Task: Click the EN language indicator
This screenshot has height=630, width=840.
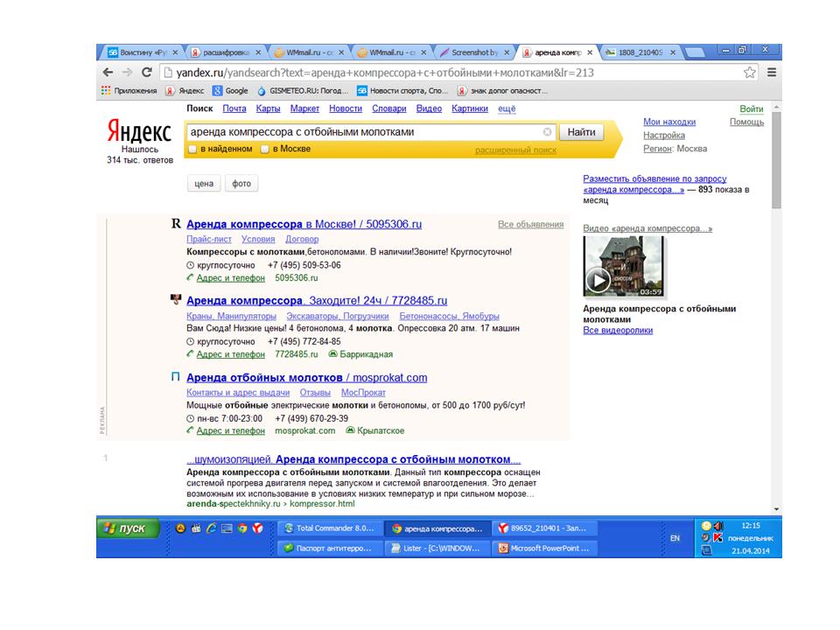Action: (x=675, y=538)
